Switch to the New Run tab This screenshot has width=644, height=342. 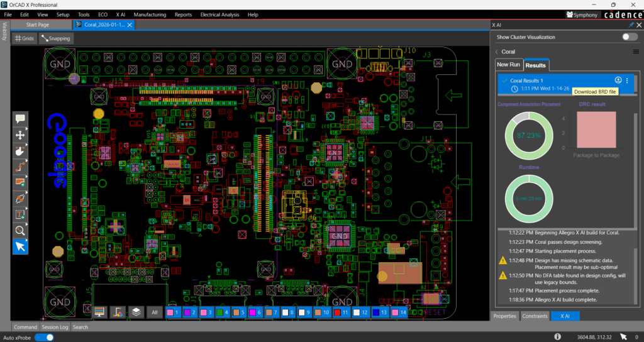tap(508, 65)
